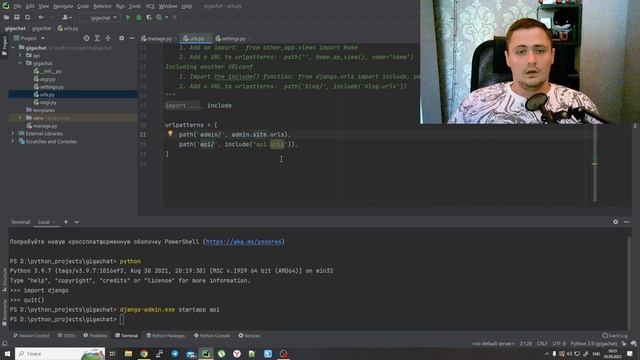Open the Refactor menu
The image size is (640, 360).
tap(102, 6)
